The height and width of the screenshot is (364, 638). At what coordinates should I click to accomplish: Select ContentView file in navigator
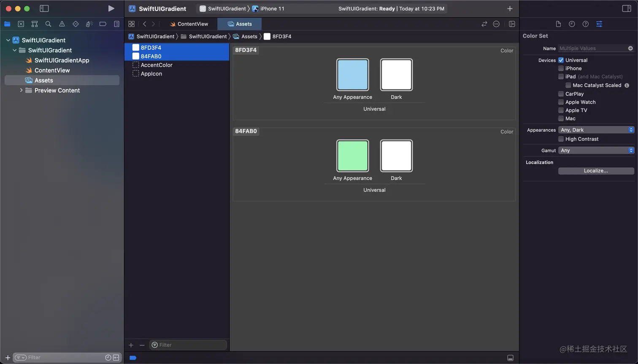[x=52, y=70]
